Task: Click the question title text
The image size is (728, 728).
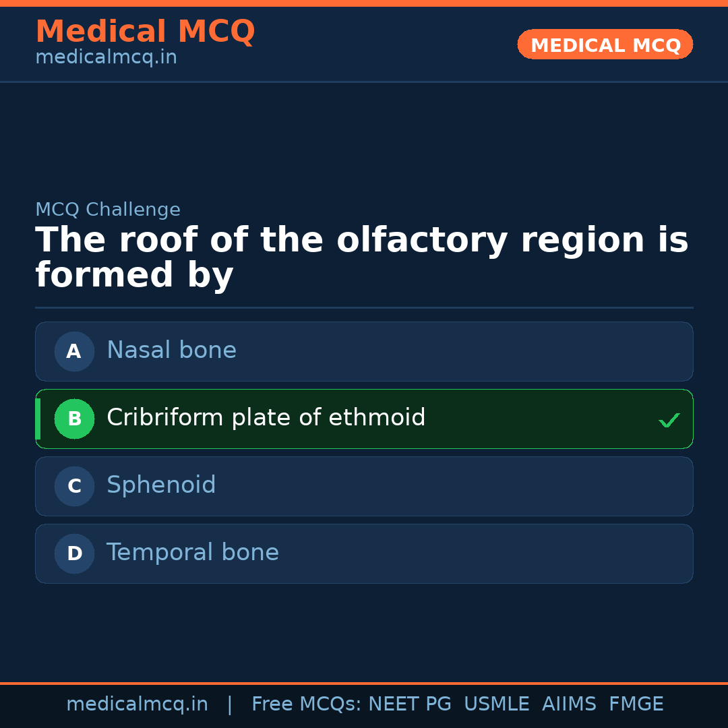Action: (x=362, y=256)
